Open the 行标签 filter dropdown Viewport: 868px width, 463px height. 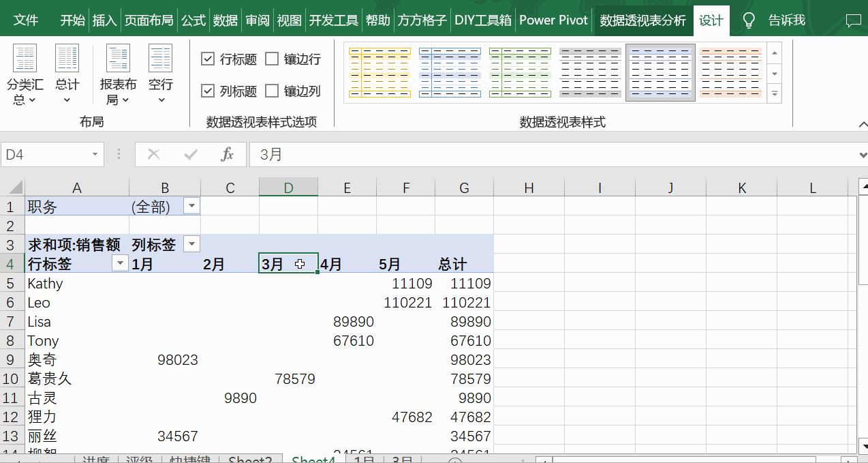120,263
